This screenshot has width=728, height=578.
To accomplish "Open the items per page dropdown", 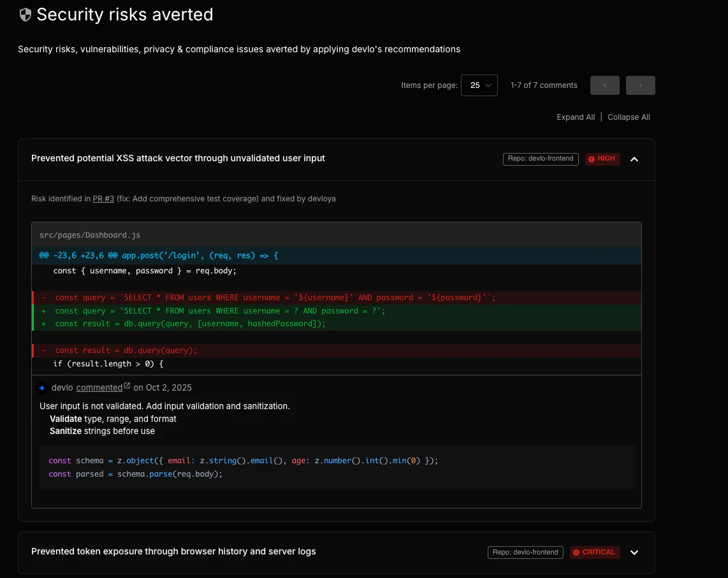I will [479, 85].
